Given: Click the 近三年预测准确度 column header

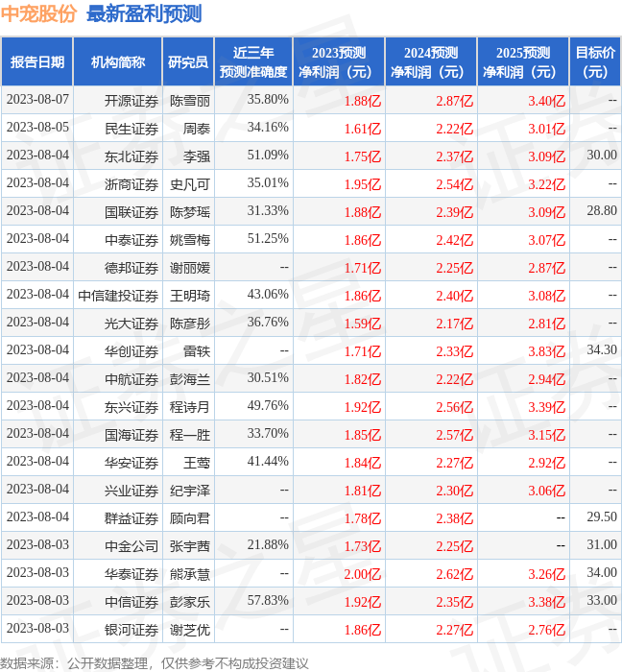Looking at the screenshot, I should pyautogui.click(x=253, y=61).
